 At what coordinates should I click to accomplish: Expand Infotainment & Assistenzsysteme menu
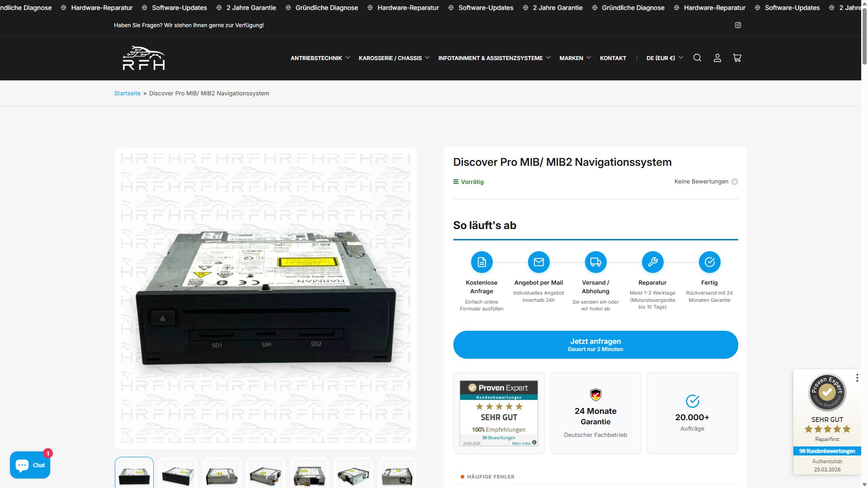point(494,58)
